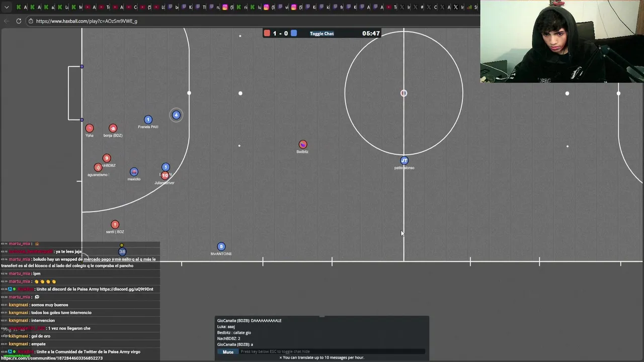Click translate limit notice text
The image size is (644, 362).
tap(322, 358)
